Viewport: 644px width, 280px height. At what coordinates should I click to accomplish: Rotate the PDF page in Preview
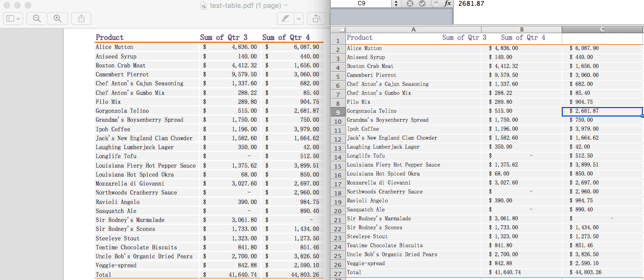pos(316,18)
